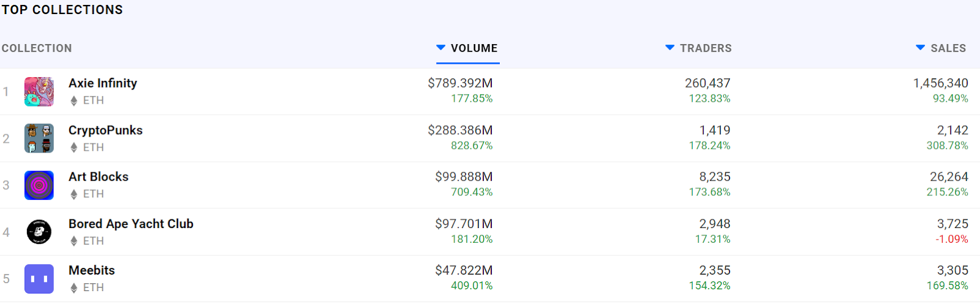Open the Meebits collection icon

click(x=39, y=279)
